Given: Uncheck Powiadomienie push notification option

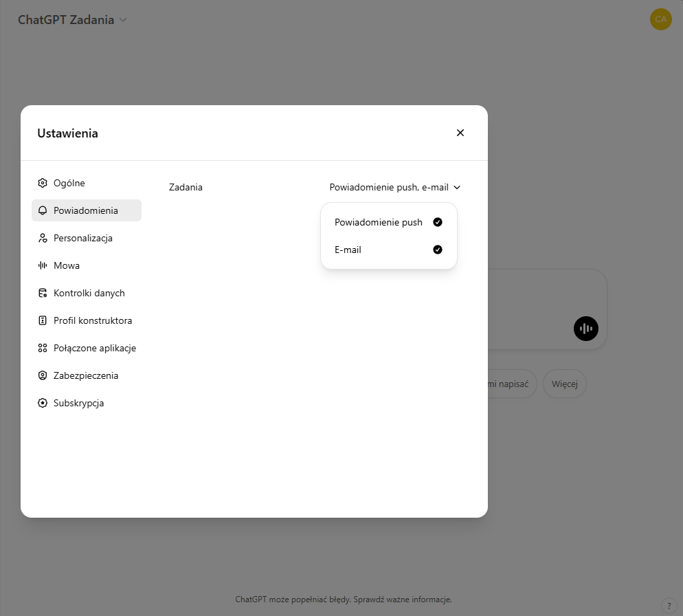Looking at the screenshot, I should tap(388, 222).
